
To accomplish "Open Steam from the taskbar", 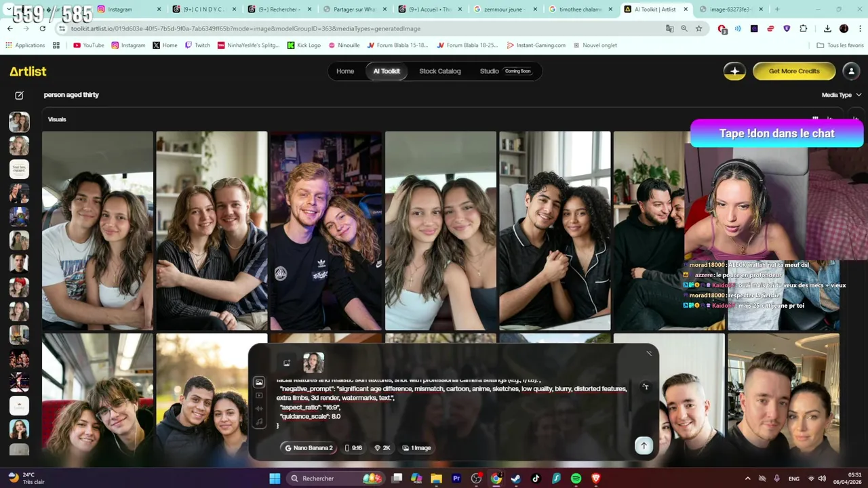I will (516, 479).
